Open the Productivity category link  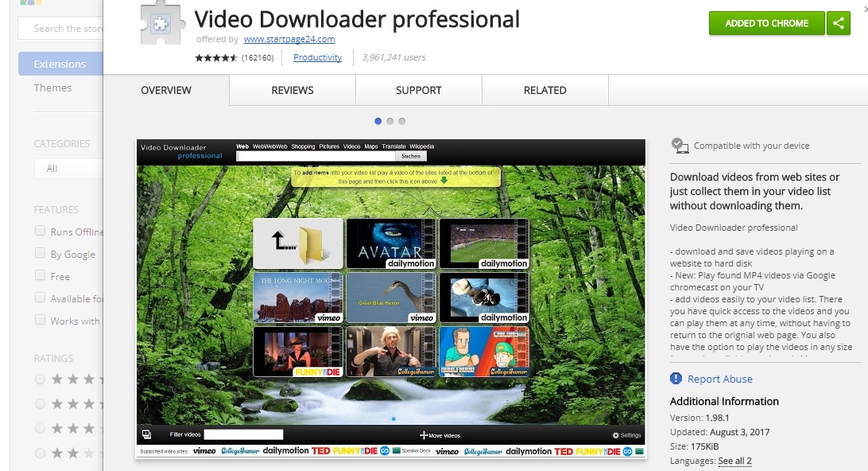coord(317,57)
